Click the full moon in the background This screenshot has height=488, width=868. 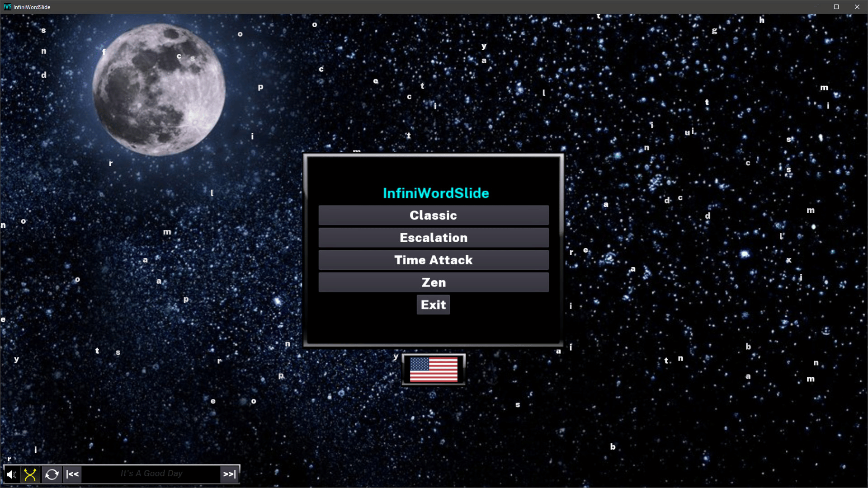[x=158, y=89]
